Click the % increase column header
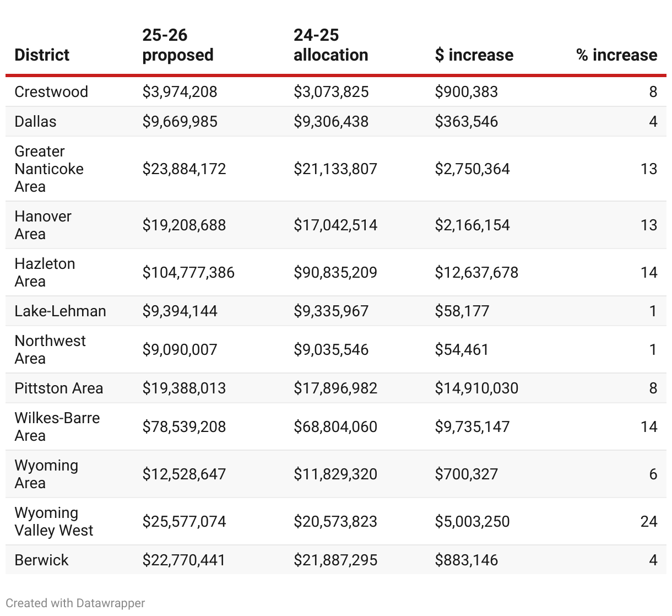The width and height of the screenshot is (672, 616). tap(616, 55)
